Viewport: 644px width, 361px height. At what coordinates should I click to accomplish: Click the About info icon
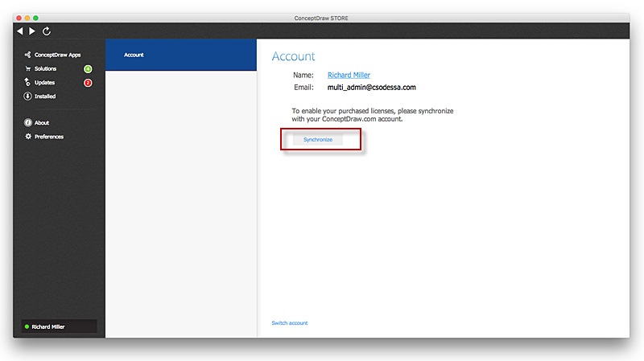point(27,123)
